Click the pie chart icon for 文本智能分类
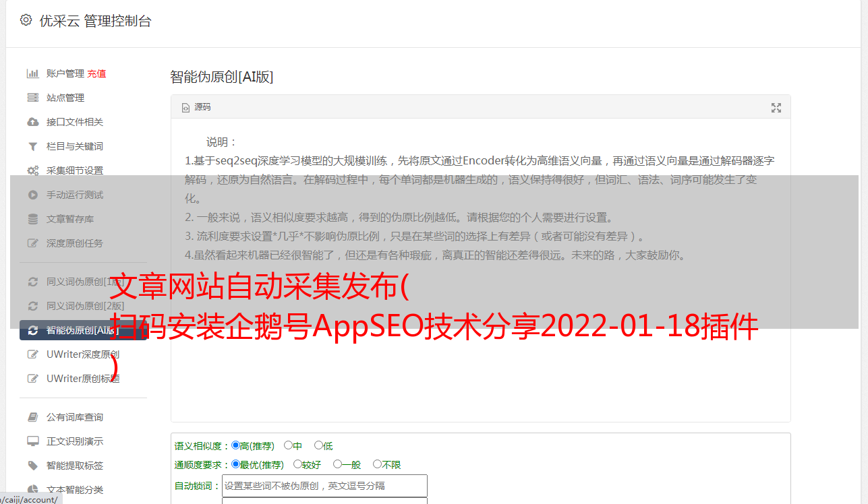This screenshot has width=868, height=504. pos(32,490)
